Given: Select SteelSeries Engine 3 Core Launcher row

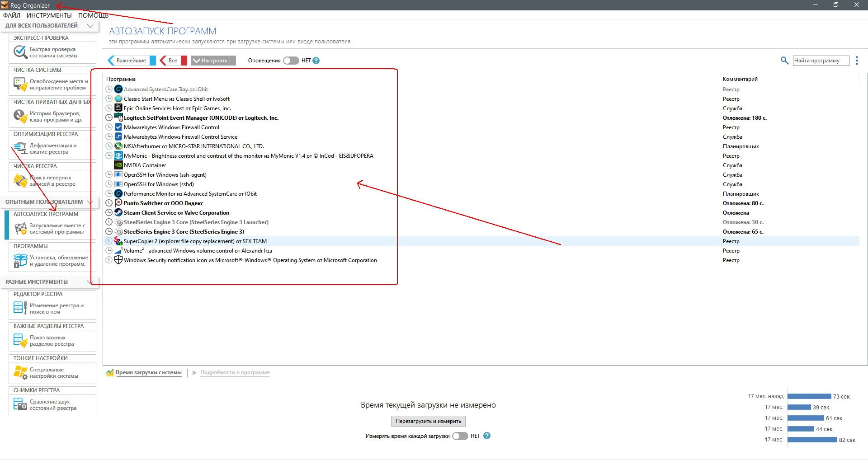Looking at the screenshot, I should (x=481, y=222).
